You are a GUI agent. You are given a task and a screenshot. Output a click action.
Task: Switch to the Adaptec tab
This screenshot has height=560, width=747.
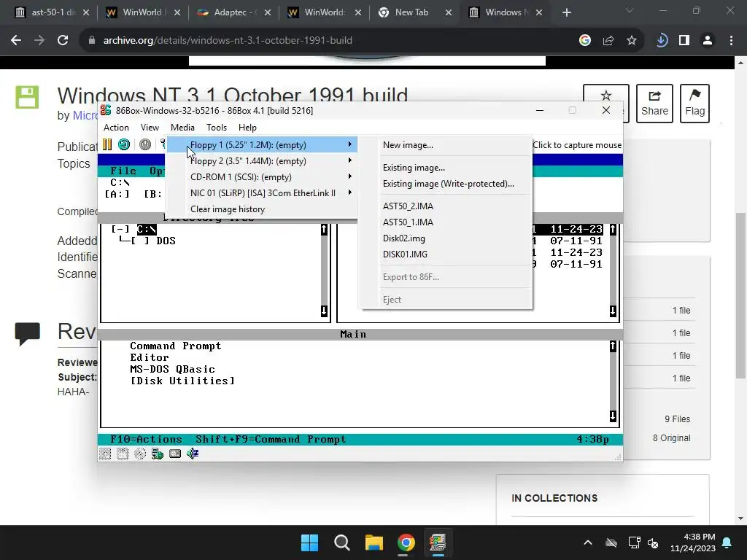coord(233,12)
